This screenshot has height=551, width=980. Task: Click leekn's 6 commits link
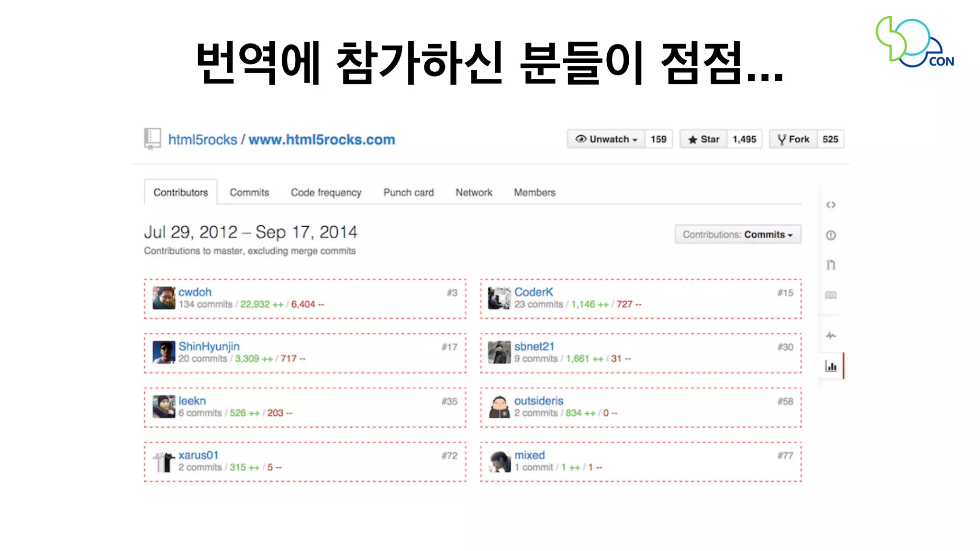pyautogui.click(x=200, y=413)
